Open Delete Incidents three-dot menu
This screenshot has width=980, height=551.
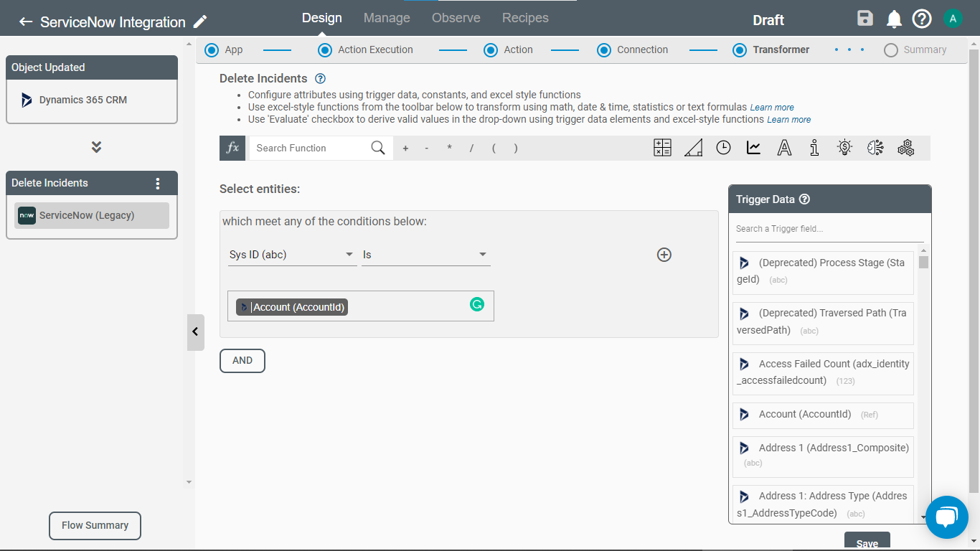click(158, 184)
